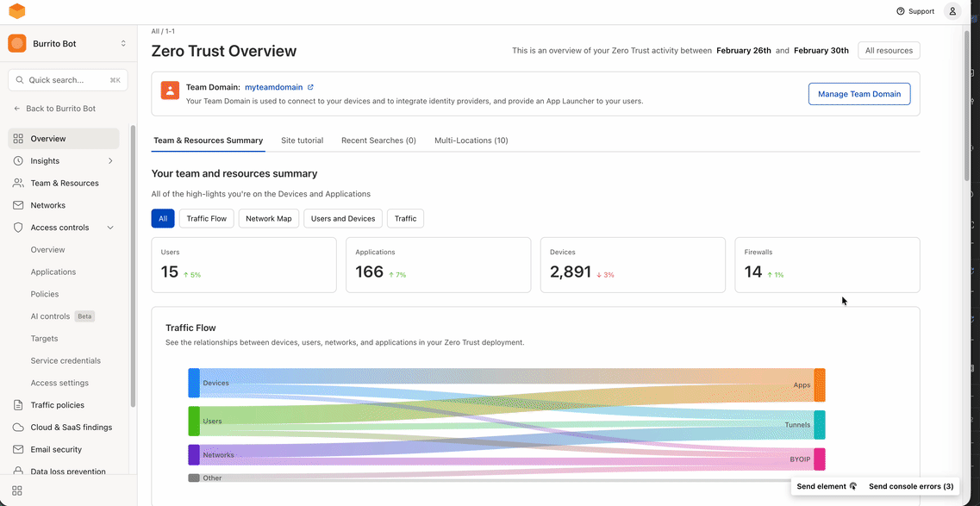The image size is (980, 506).
Task: Toggle the Traffic Flow filter chip
Action: (206, 218)
